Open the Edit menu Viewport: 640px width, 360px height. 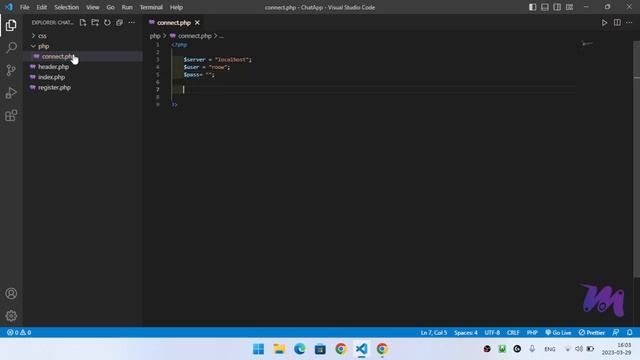tap(42, 7)
